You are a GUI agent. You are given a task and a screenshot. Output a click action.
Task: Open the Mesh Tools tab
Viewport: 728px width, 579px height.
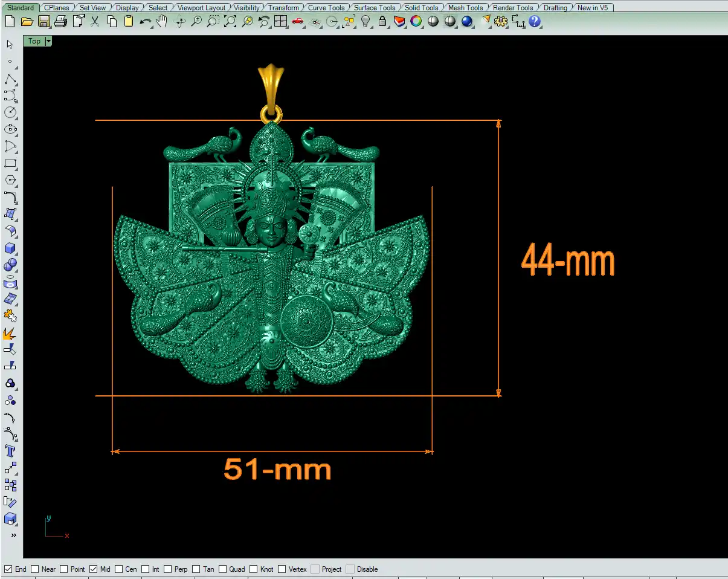465,8
